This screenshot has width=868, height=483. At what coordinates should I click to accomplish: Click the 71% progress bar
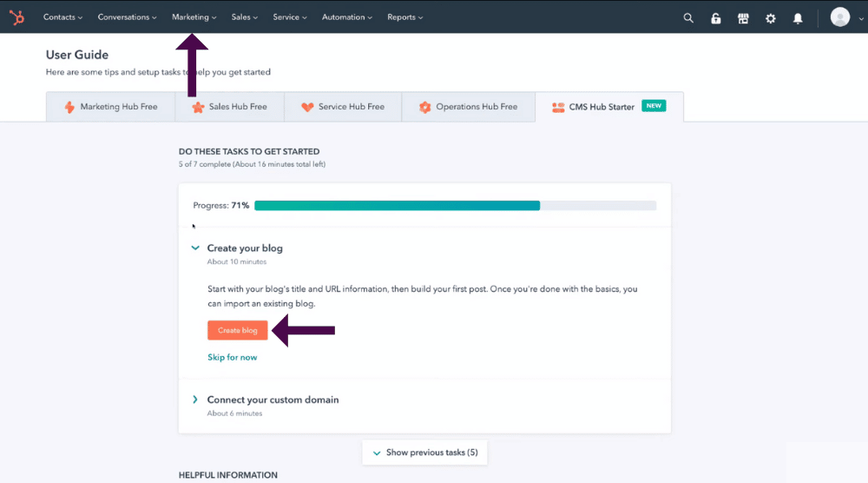point(455,206)
